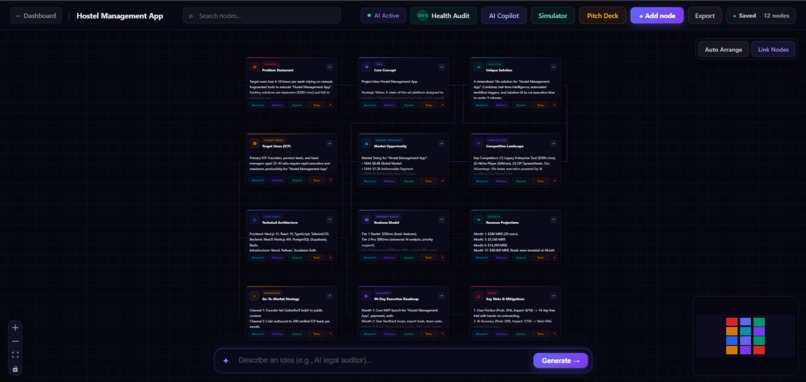This screenshot has height=382, width=806.
Task: Click Research on the Problem Statement node
Action: [258, 105]
